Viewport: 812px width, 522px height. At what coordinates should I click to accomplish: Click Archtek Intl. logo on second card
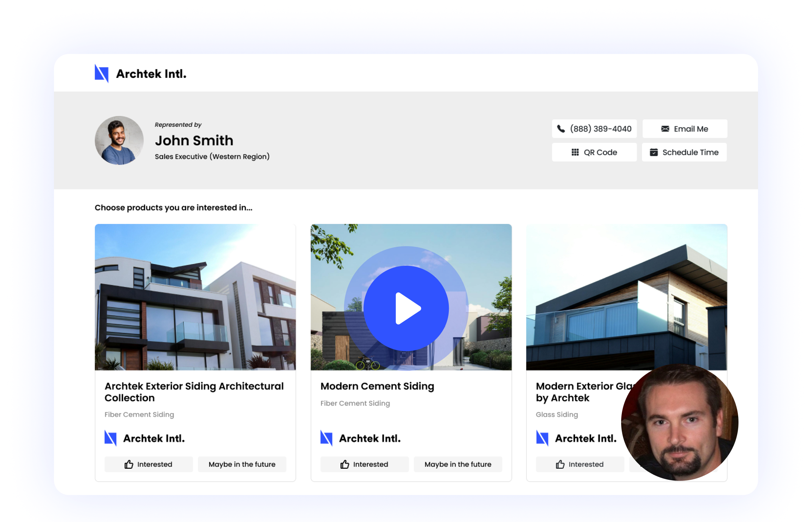click(x=360, y=438)
